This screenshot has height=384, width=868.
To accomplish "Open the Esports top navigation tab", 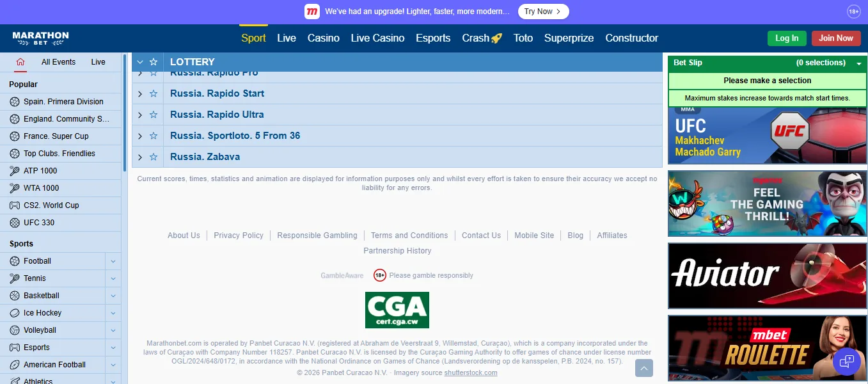I will click(433, 38).
